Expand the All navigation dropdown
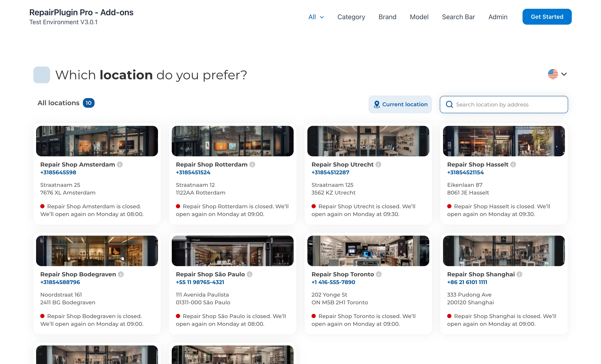 316,17
